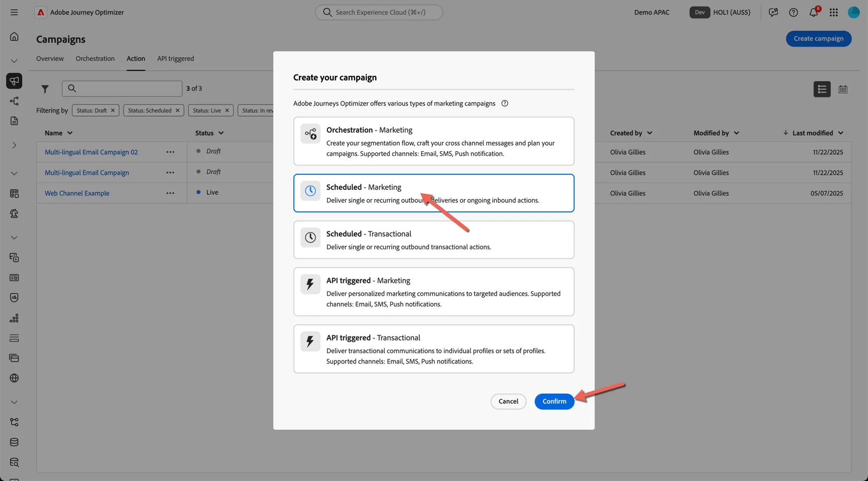Select Orchestration - Marketing campaign type
Image resolution: width=868 pixels, height=481 pixels.
(433, 141)
